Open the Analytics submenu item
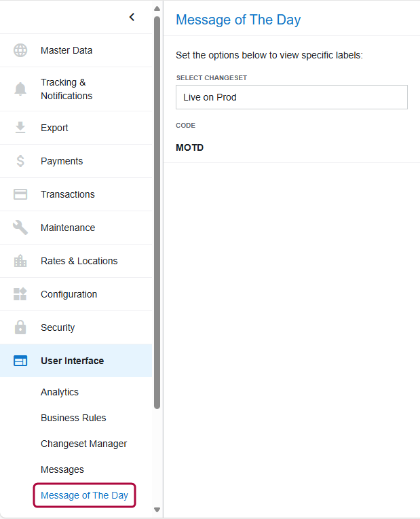Image resolution: width=420 pixels, height=519 pixels. 60,392
